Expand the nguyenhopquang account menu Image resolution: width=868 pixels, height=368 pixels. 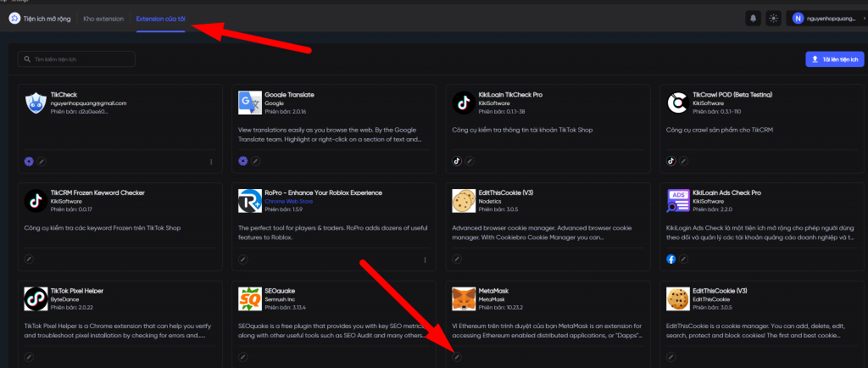(826, 19)
